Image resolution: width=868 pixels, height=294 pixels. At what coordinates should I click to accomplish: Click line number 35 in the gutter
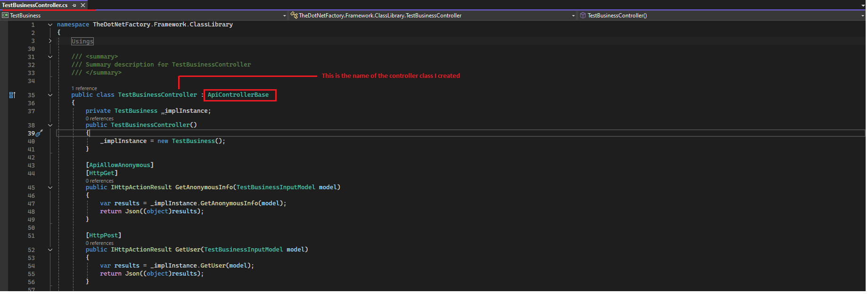(31, 95)
